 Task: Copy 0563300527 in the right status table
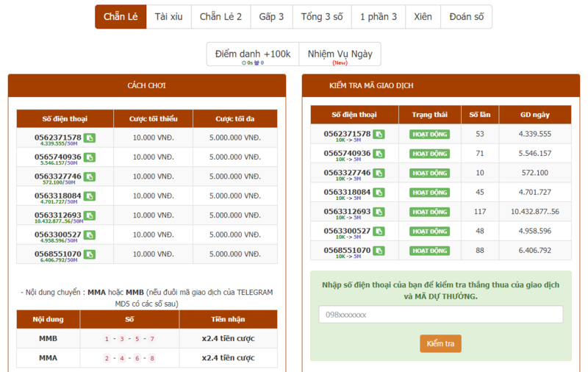[379, 231]
